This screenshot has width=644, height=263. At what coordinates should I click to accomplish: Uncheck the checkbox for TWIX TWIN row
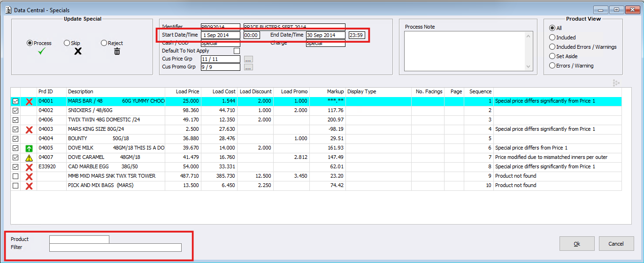(15, 120)
